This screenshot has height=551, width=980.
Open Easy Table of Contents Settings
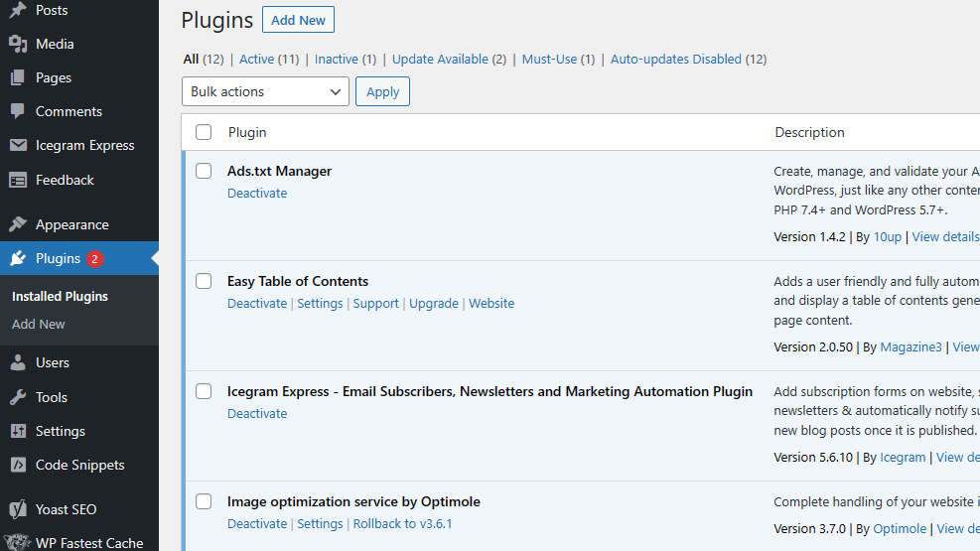[320, 303]
